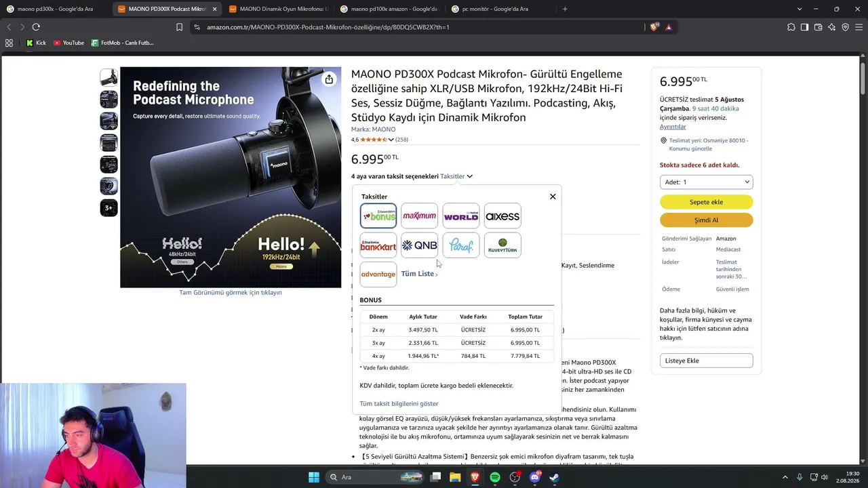Switch to the MAONO Dinamik Oyun Mikrofonu tab

pos(278,9)
